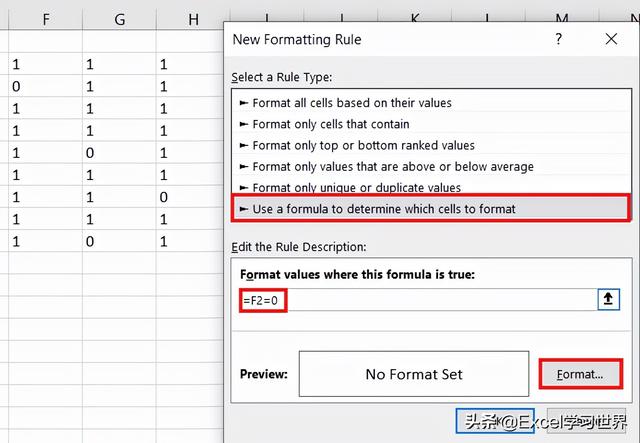
Task: Select 'Format only cells that contain' rule
Action: click(330, 124)
